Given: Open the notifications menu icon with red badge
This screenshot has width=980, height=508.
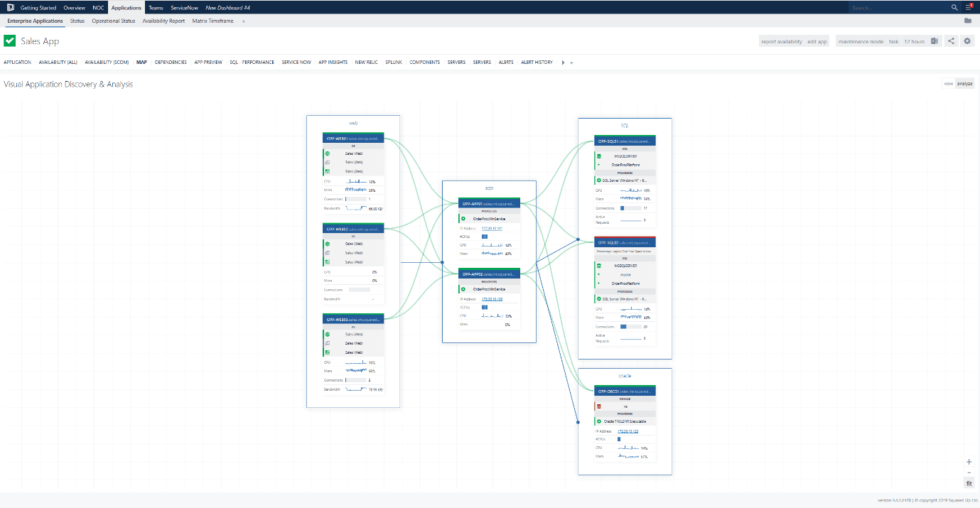Looking at the screenshot, I should pyautogui.click(x=969, y=8).
